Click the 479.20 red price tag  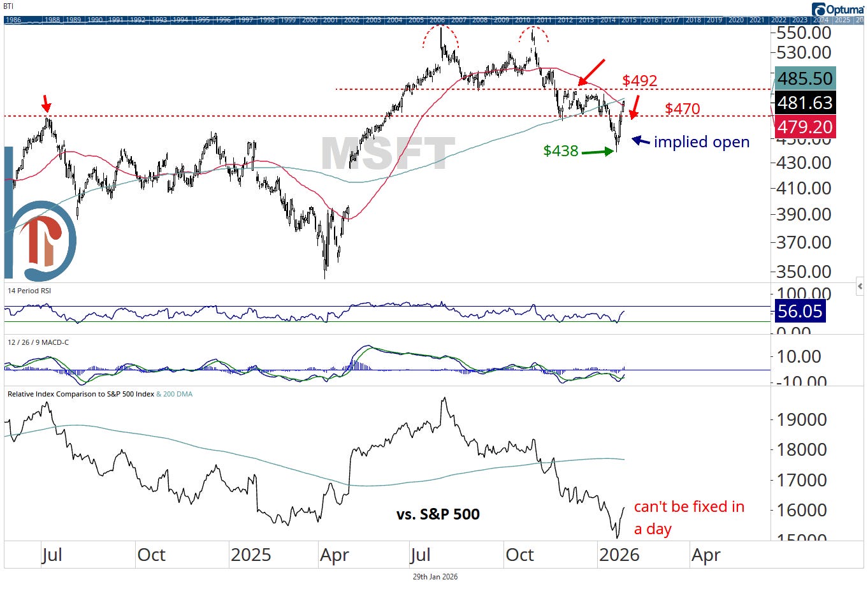click(x=804, y=127)
